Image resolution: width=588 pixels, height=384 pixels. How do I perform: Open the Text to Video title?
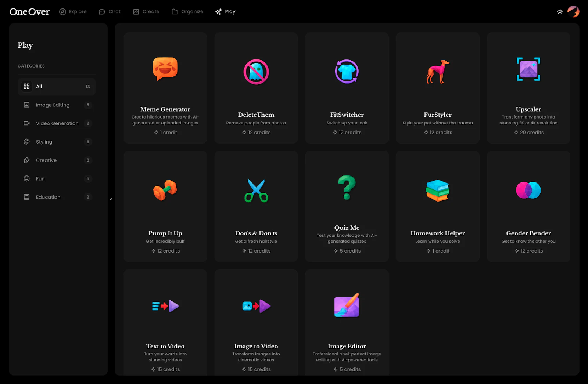coord(165,346)
